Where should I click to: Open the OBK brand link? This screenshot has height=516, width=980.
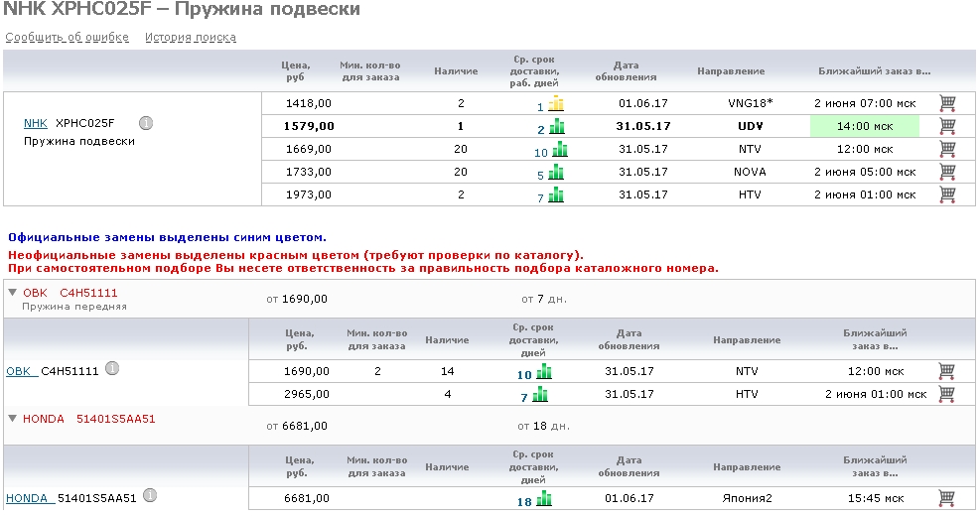(20, 371)
